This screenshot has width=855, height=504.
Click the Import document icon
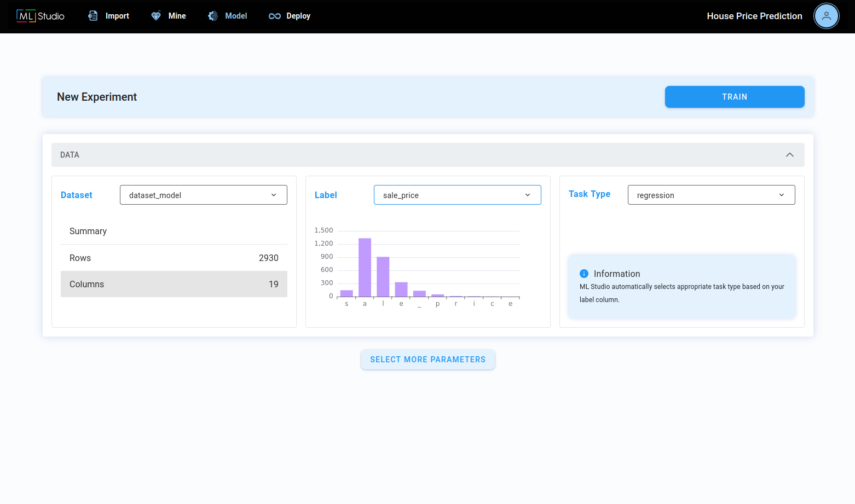[x=93, y=16]
